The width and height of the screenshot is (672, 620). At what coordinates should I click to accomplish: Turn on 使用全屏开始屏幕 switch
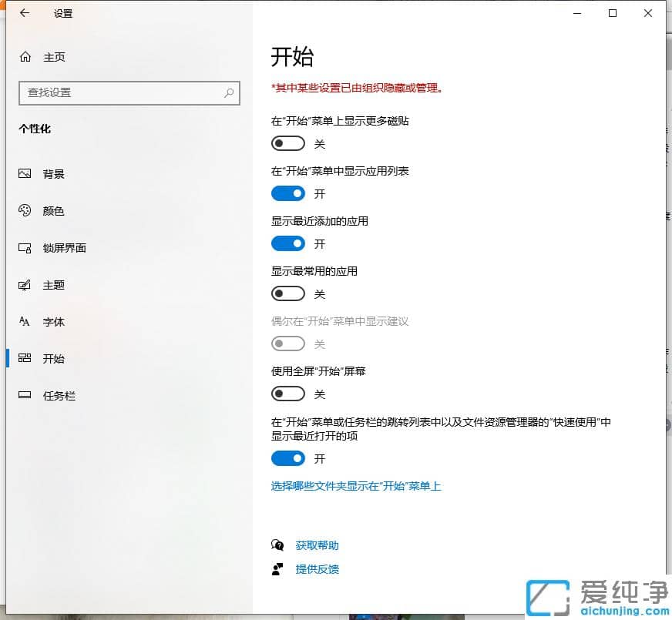point(288,394)
